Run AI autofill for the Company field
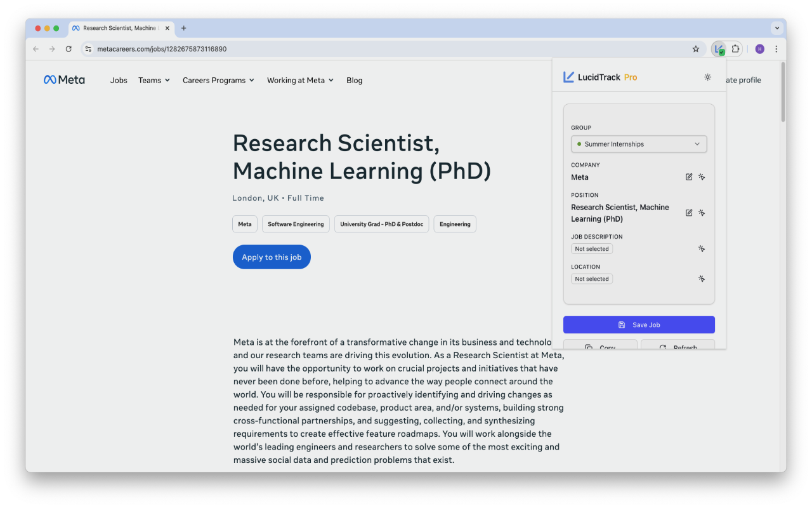Image resolution: width=812 pixels, height=508 pixels. 702,177
